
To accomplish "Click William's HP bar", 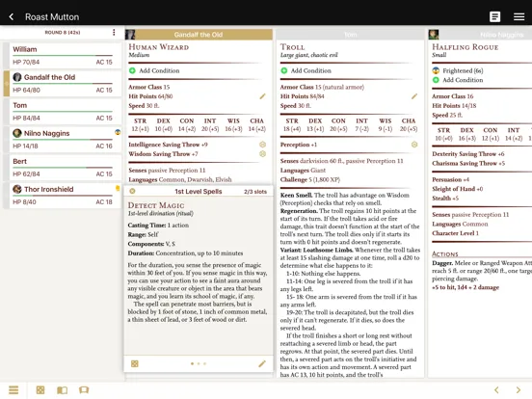I will [x=63, y=55].
